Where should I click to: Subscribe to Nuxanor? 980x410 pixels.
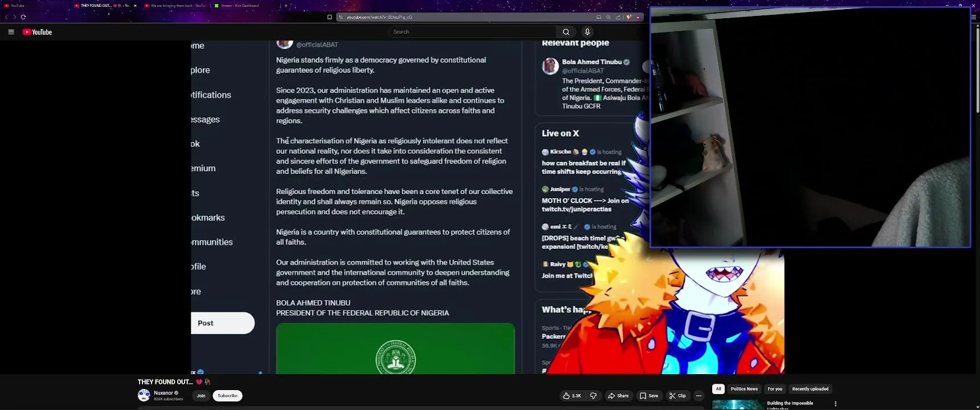pyautogui.click(x=227, y=396)
